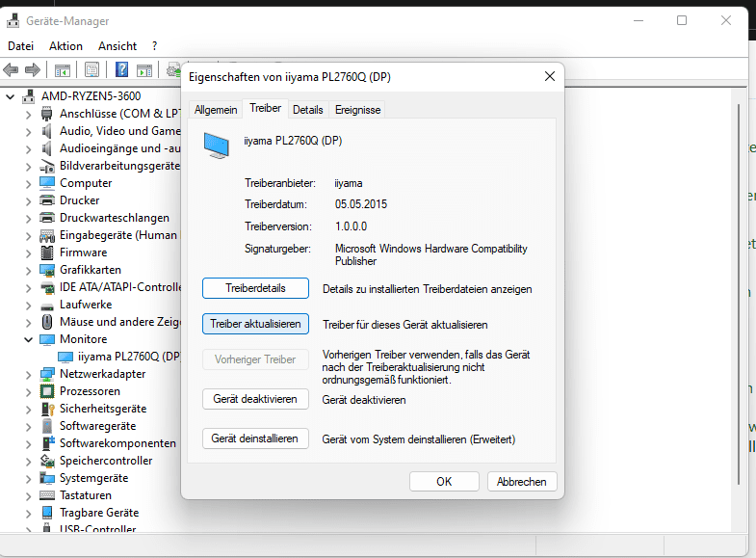The height and width of the screenshot is (558, 756).
Task: Collapse the AMD-RYZEN5-3600 root node
Action: (11, 97)
